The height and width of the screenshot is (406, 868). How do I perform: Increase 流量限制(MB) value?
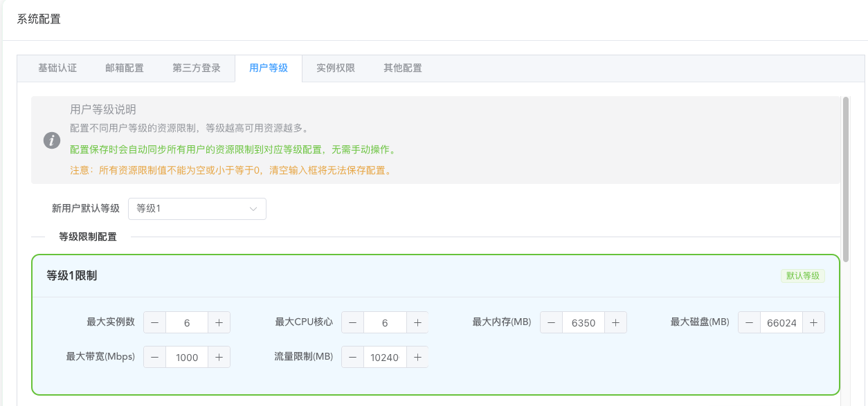[417, 357]
